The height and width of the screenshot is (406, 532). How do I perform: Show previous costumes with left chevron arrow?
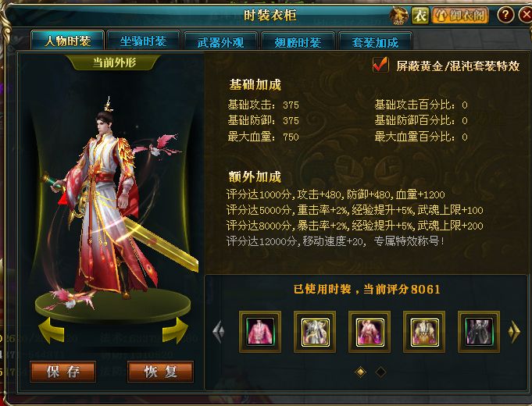point(219,331)
